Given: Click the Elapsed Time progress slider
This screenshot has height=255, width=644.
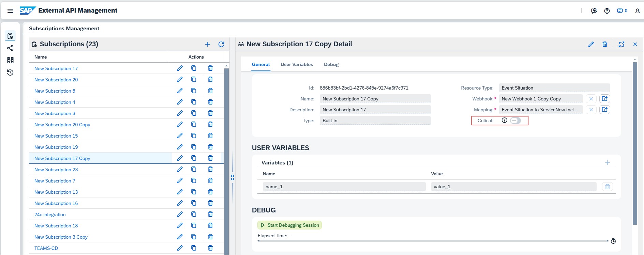Looking at the screenshot, I should click(433, 241).
